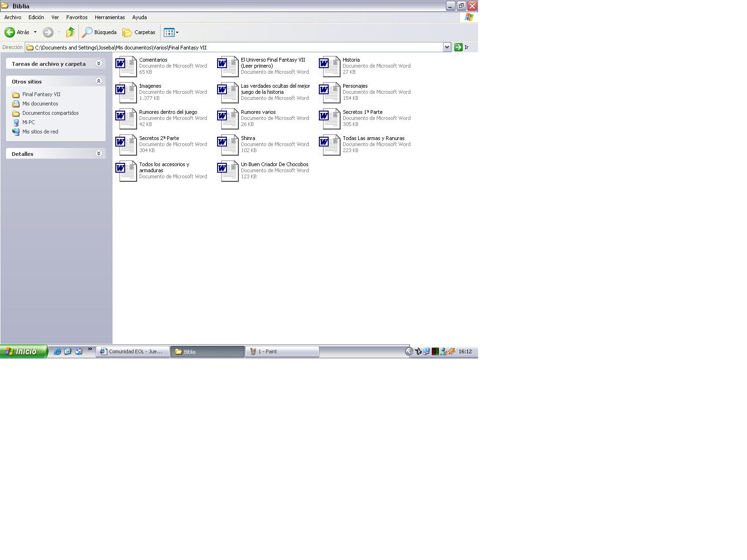Click the file name 'Rumores varios'
Screen dimensions: 747x560
[x=258, y=112]
